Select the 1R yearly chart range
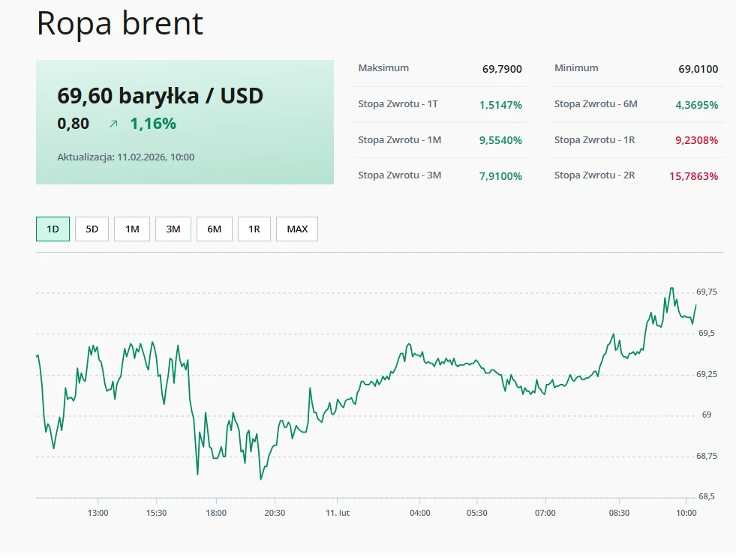 (254, 229)
